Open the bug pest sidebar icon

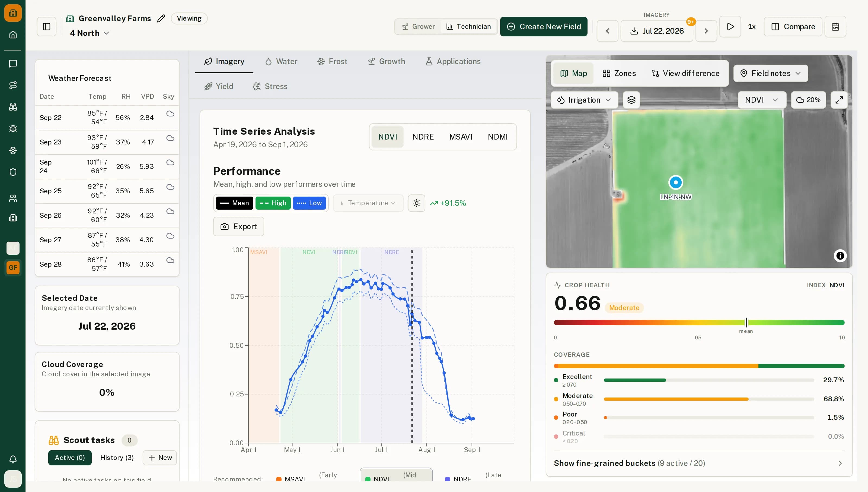pyautogui.click(x=13, y=128)
